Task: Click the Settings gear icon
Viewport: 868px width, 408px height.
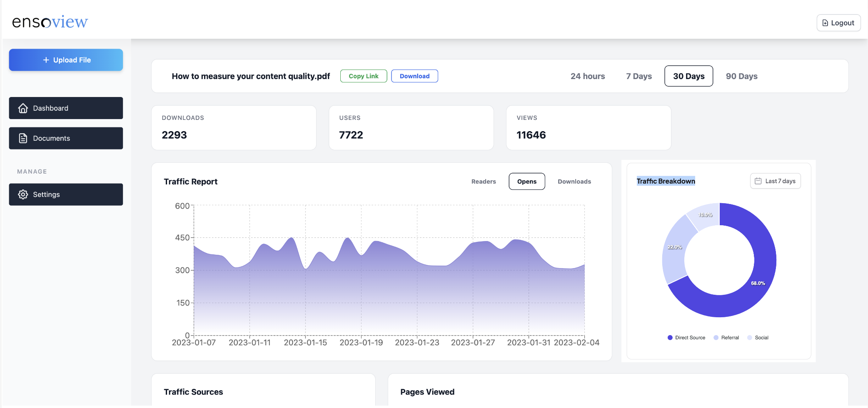Action: click(x=23, y=194)
